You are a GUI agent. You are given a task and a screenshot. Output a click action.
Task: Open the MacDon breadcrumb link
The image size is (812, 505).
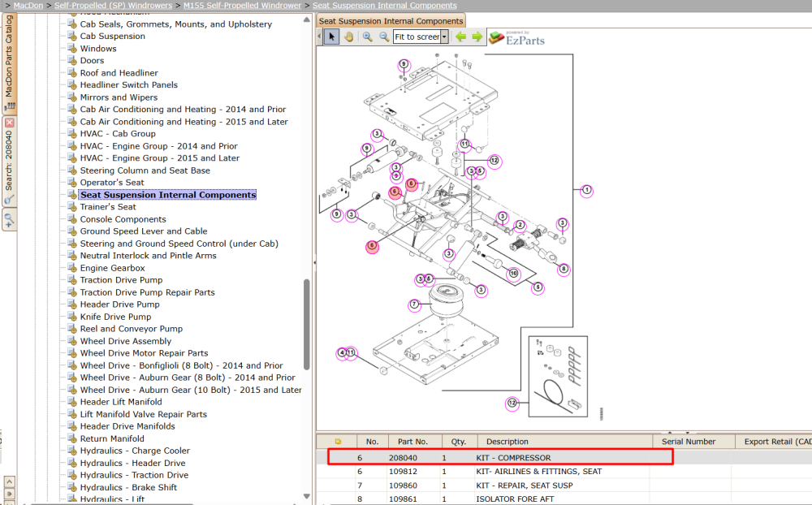tap(28, 5)
